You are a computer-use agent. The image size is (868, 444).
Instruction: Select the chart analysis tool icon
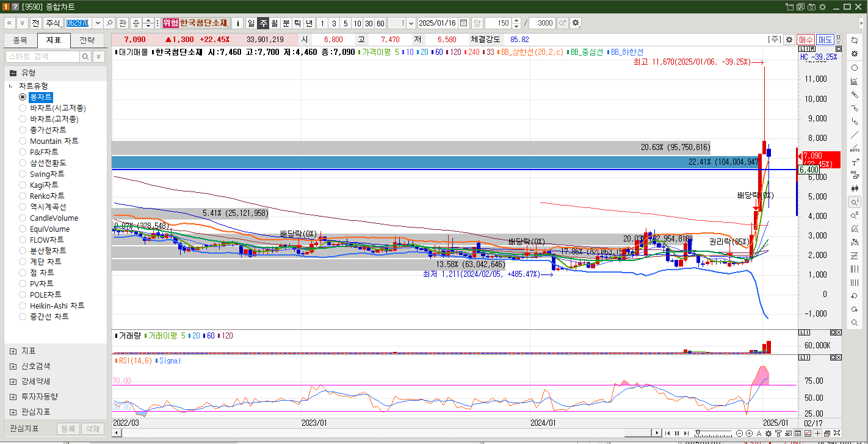coord(855,81)
